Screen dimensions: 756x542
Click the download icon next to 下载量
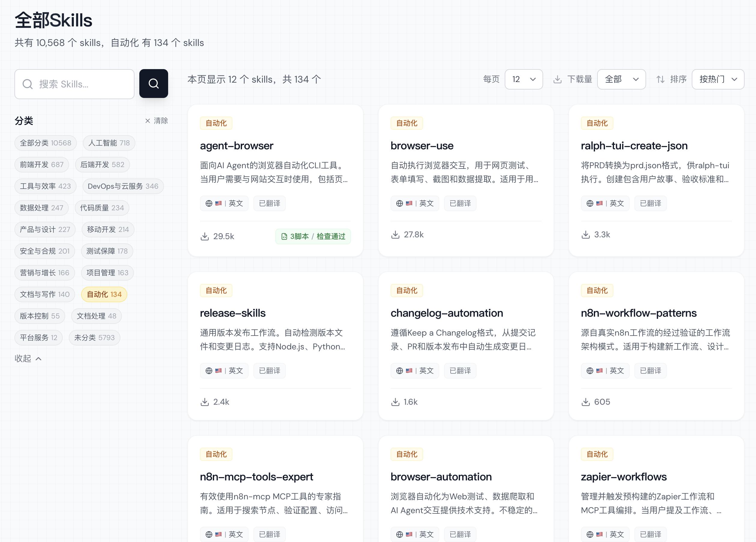point(557,79)
